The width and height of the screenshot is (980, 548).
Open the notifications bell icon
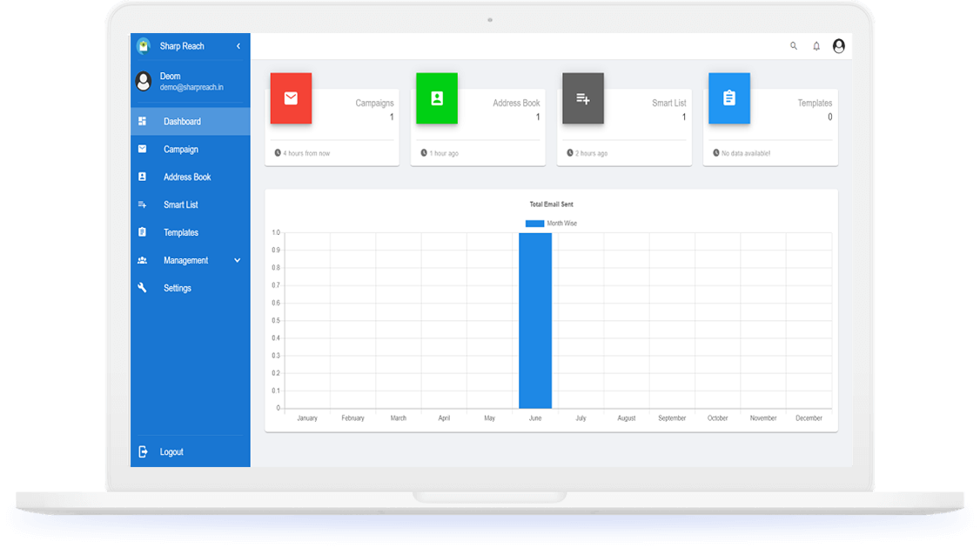[x=816, y=46]
